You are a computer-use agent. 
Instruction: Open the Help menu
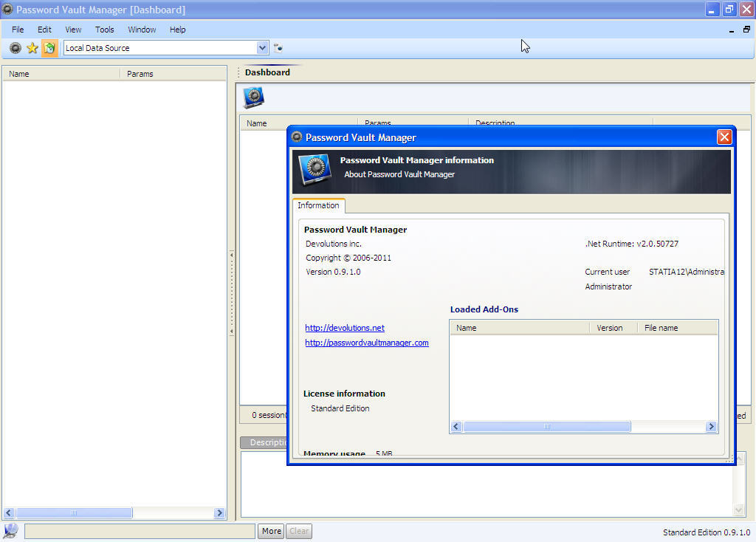click(177, 30)
